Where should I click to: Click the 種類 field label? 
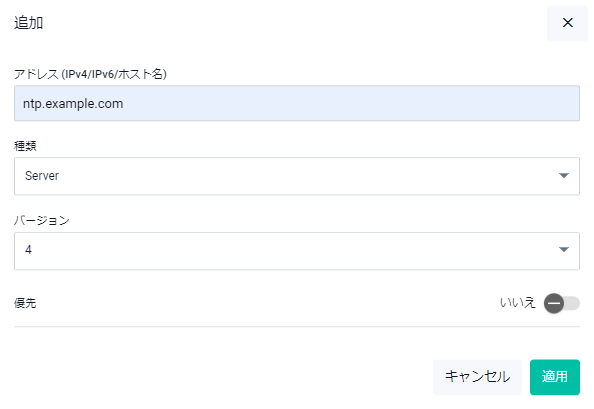(x=25, y=146)
